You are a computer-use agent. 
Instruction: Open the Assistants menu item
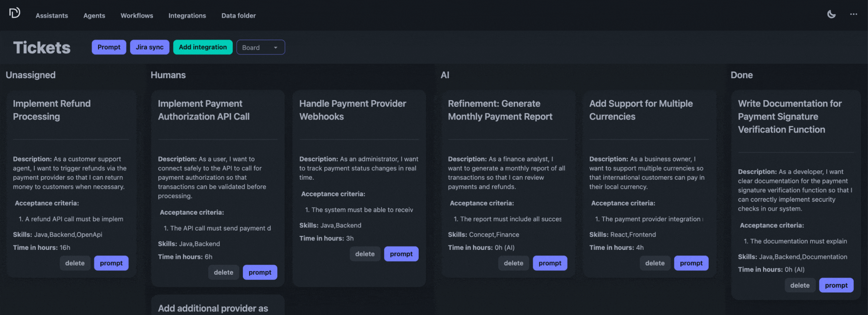coord(52,16)
